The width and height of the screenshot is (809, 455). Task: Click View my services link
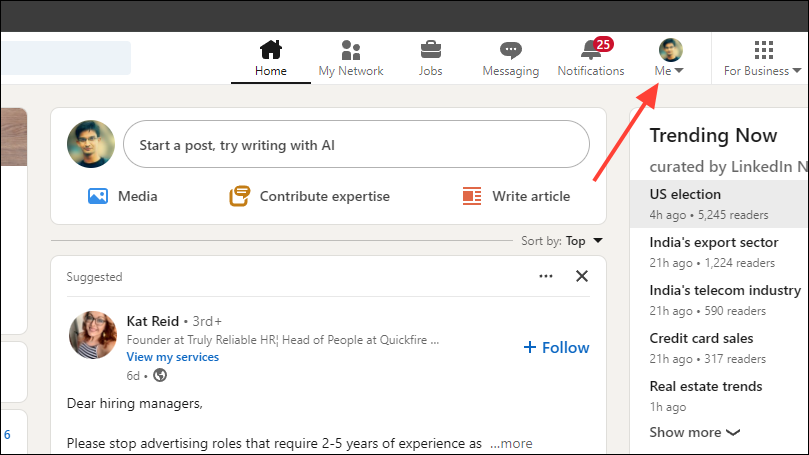172,357
